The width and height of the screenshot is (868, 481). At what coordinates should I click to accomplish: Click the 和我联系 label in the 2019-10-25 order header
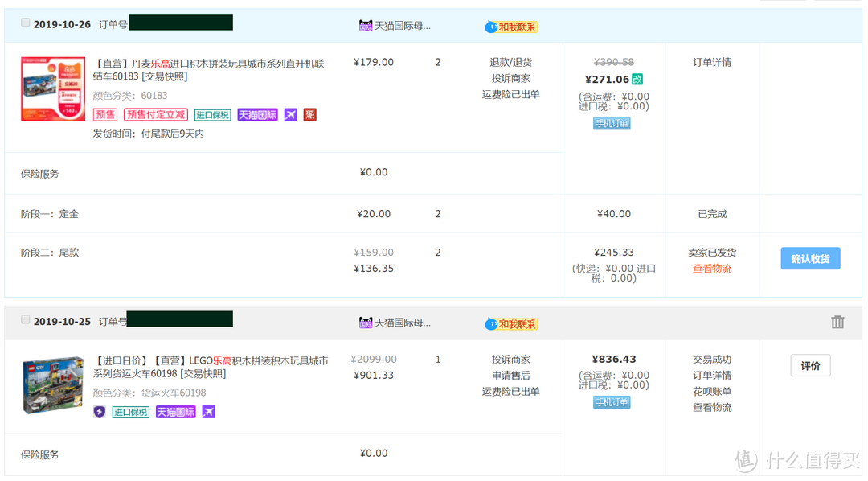[x=518, y=323]
